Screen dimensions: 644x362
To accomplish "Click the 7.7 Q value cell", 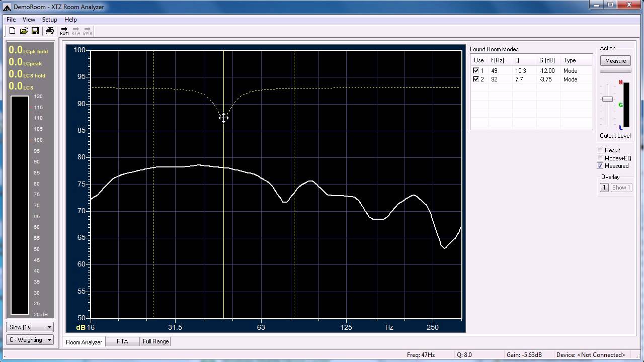I will 519,79.
